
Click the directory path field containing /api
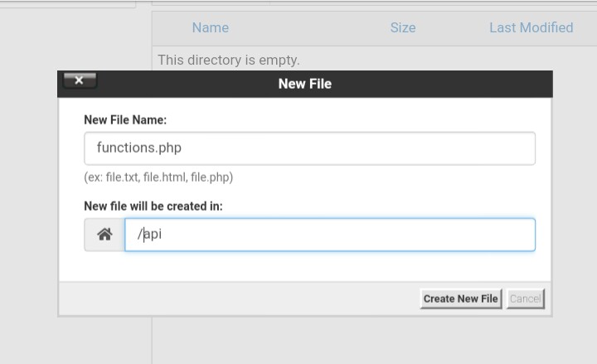(329, 235)
